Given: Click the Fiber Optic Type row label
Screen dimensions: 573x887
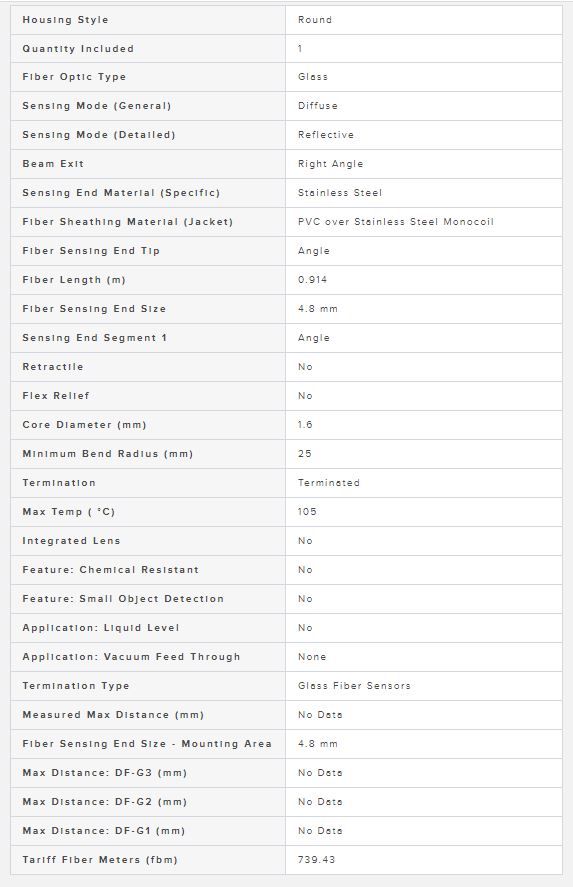Looking at the screenshot, I should click(74, 77).
